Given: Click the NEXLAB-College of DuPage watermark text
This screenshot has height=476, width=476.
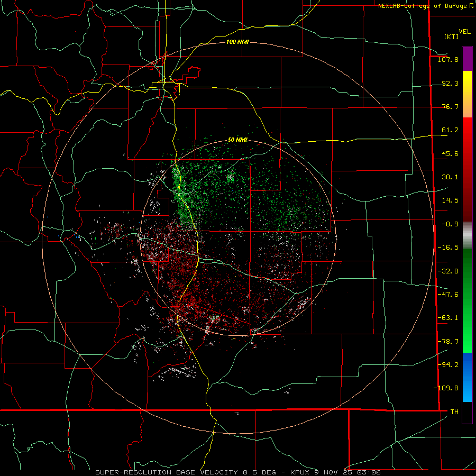Looking at the screenshot, I should [426, 6].
